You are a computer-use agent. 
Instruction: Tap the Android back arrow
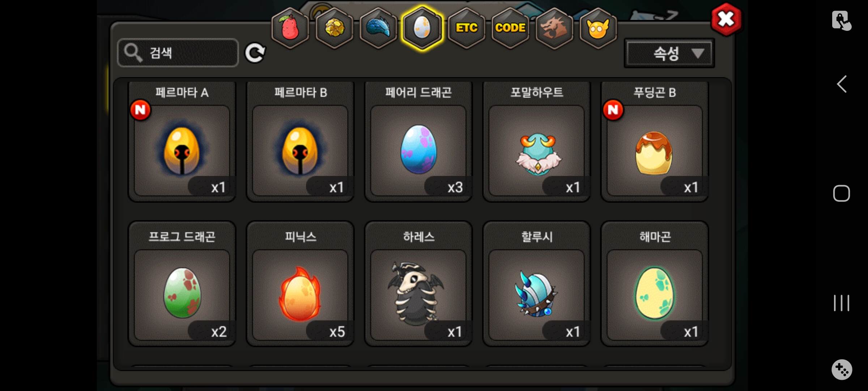click(x=842, y=84)
